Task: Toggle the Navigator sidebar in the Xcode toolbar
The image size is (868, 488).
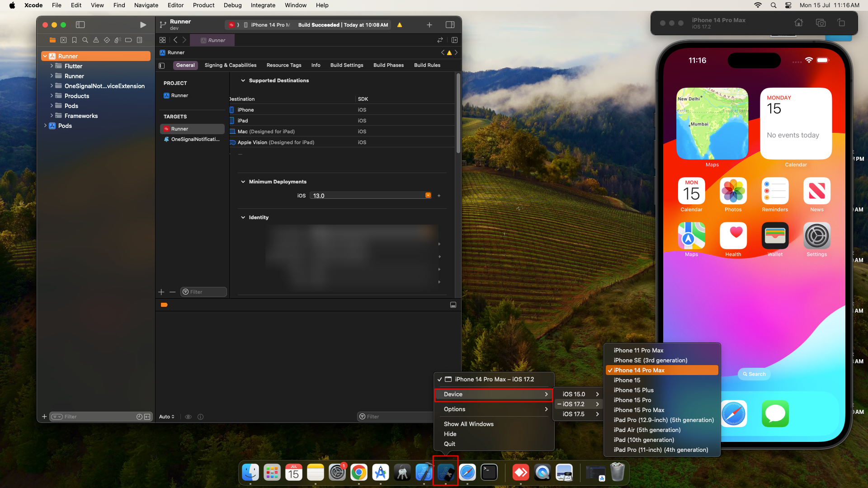Action: [x=80, y=25]
